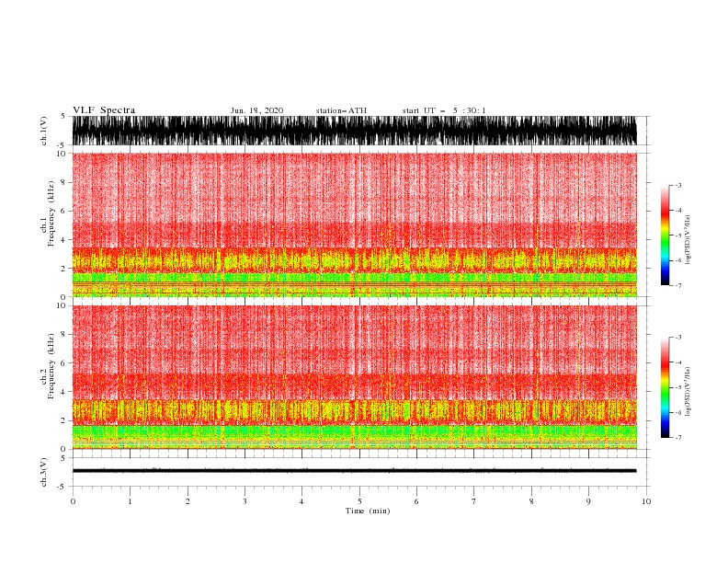Click the ch.3(V) axis label
The width and height of the screenshot is (728, 563).
tap(44, 472)
